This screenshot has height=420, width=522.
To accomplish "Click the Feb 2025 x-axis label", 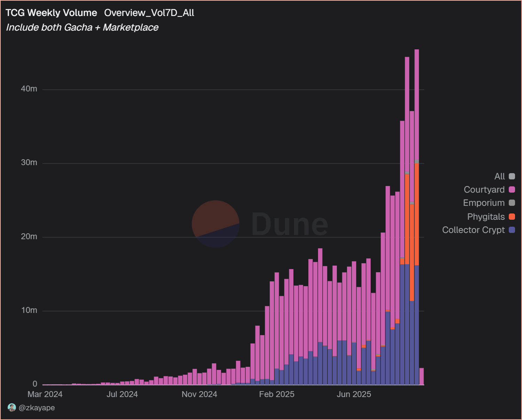I will point(277,394).
